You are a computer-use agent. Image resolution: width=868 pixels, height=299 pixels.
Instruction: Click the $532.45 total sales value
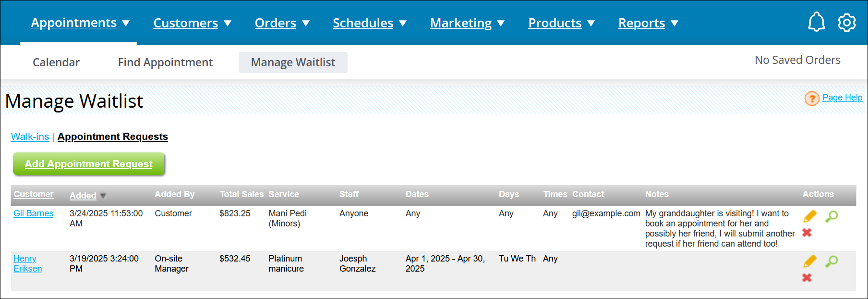point(235,259)
